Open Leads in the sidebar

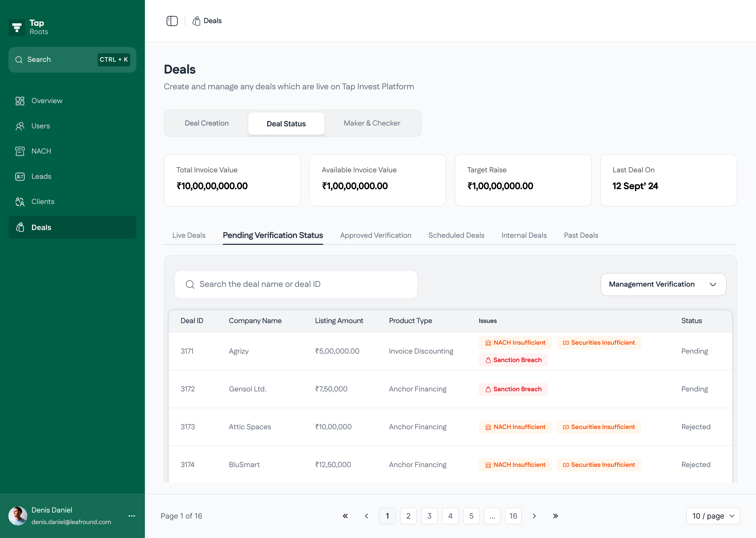[72, 177]
